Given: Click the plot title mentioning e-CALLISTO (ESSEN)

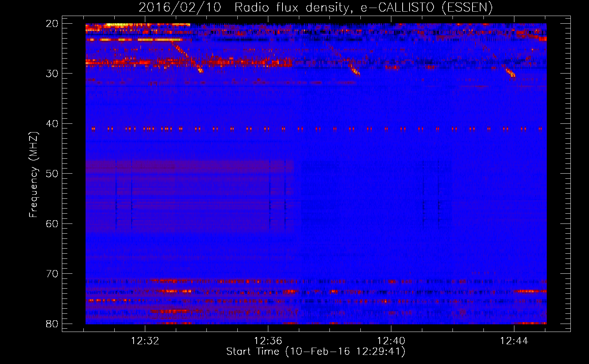Looking at the screenshot, I should (x=316, y=7).
